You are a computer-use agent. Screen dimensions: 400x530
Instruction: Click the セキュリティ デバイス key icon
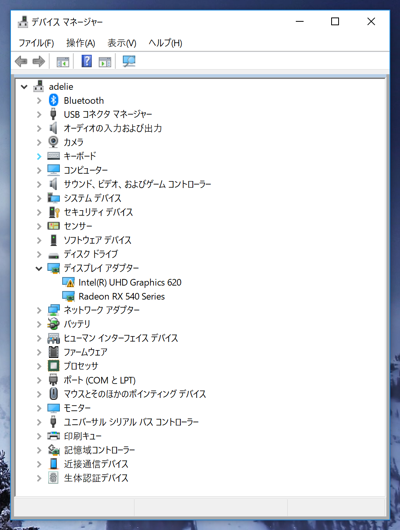click(54, 212)
